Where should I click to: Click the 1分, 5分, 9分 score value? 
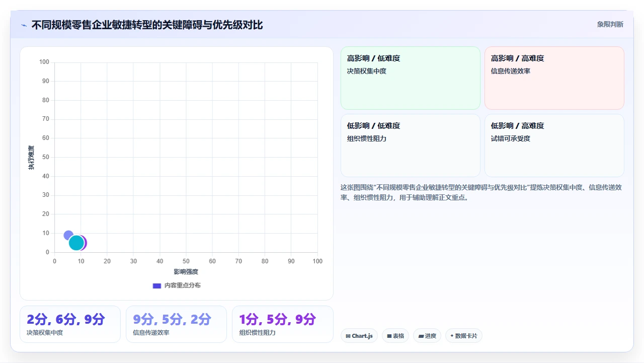click(278, 319)
